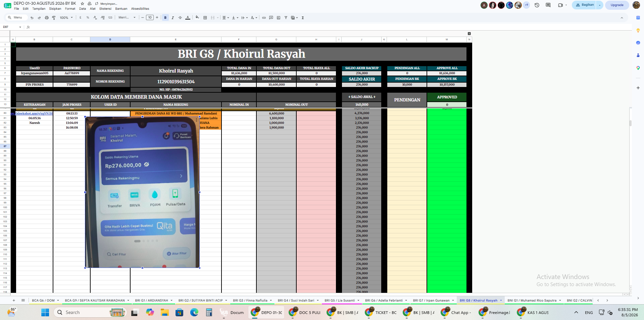The width and height of the screenshot is (644, 320).
Task: Open Contacts side panel
Action: 638,55
